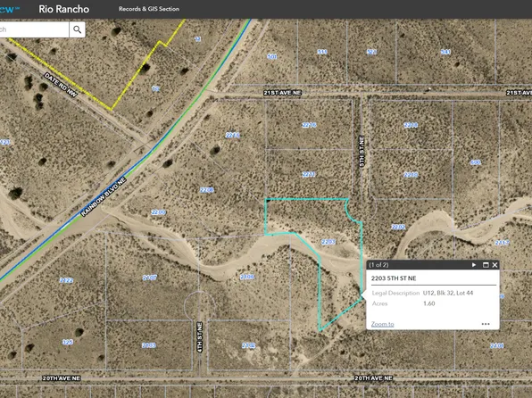
Task: Click the 4TH ST NE street label
Action: click(200, 337)
